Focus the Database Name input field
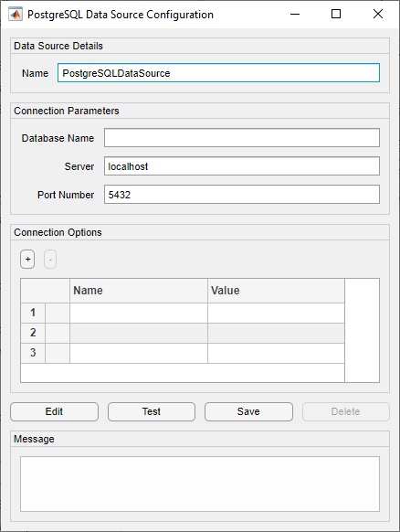Screen dimensions: 400x532 click(242, 138)
